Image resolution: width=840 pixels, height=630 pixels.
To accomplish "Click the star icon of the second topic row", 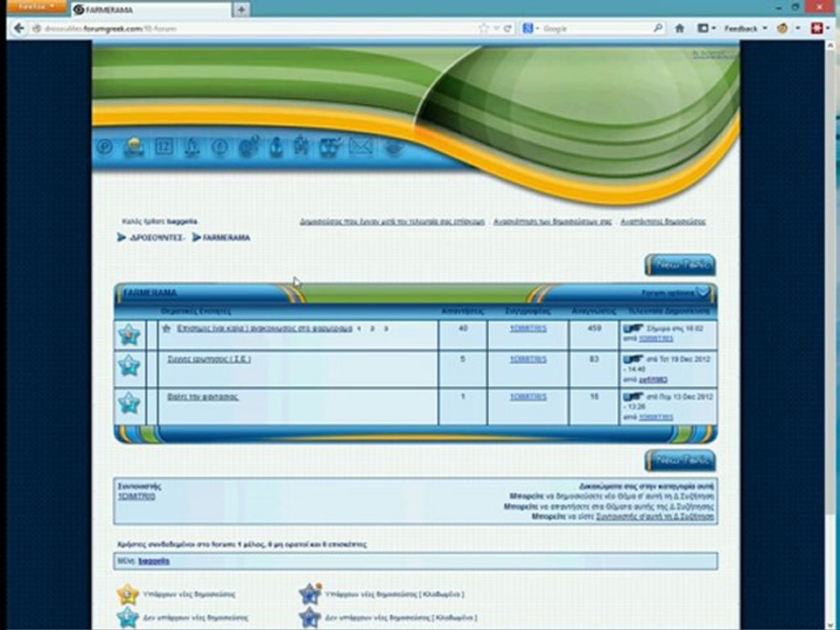I will coord(129,366).
